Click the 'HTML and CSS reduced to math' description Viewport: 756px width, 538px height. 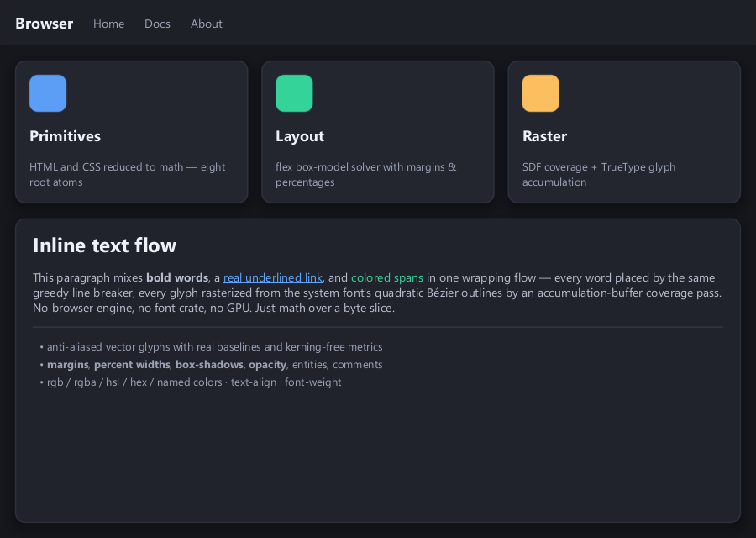tap(128, 174)
